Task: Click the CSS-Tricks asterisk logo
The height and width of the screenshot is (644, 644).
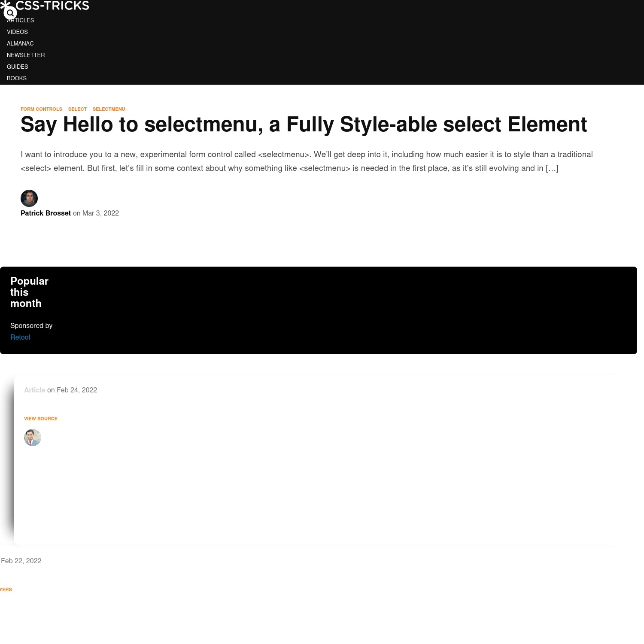Action: pos(5,5)
